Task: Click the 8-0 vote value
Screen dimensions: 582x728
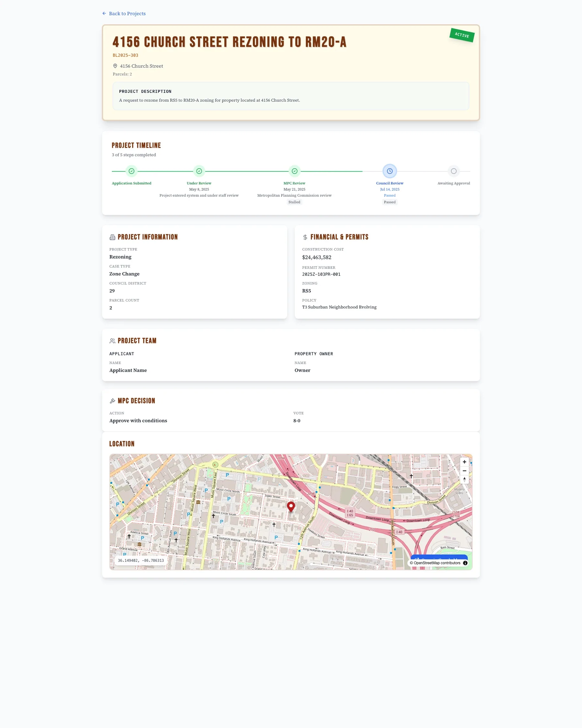Action: 297,421
